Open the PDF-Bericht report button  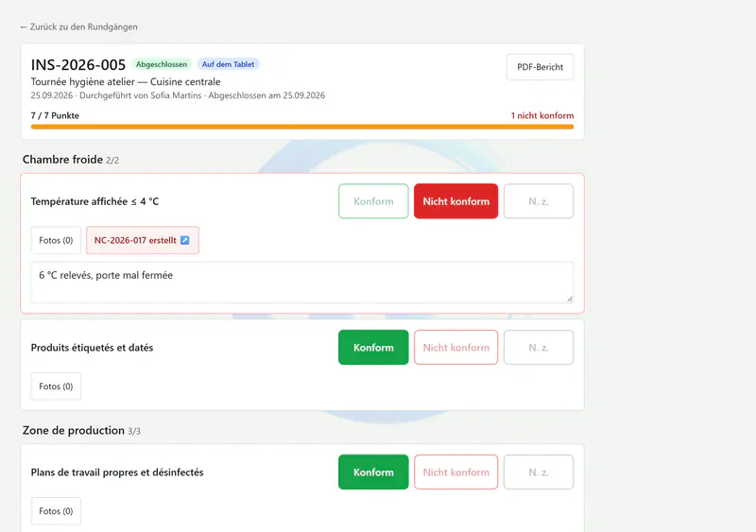540,67
